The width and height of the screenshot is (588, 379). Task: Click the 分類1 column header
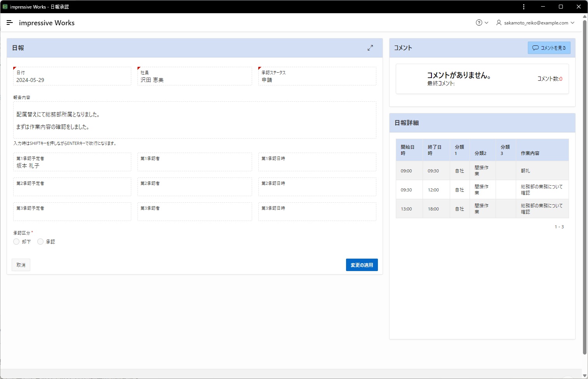pos(459,150)
